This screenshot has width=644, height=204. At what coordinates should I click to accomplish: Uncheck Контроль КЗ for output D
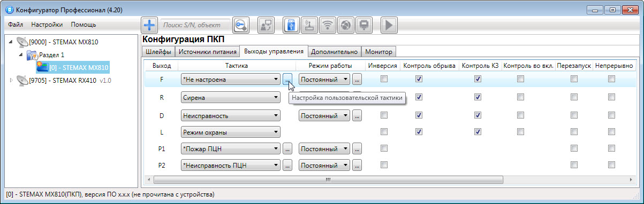pos(478,115)
